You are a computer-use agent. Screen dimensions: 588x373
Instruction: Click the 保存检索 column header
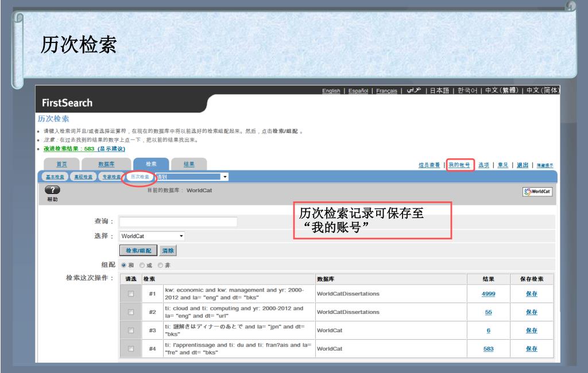[531, 279]
